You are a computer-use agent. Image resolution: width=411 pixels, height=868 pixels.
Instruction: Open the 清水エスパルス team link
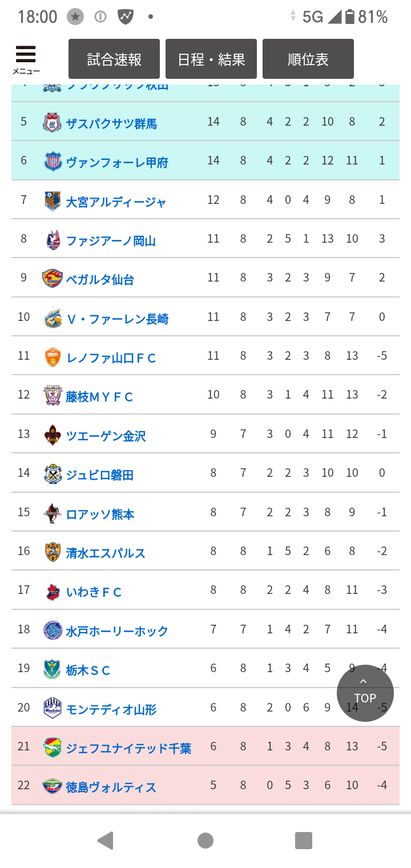[x=106, y=553]
